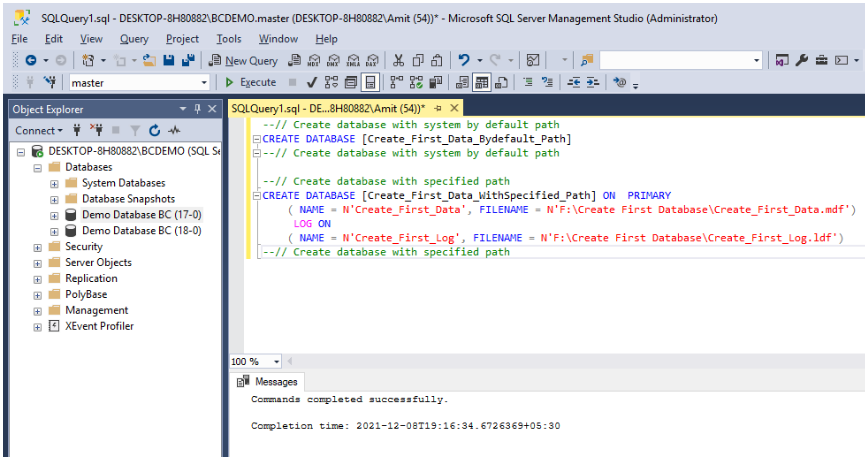The height and width of the screenshot is (457, 865).
Task: Open the Query menu
Action: 134,39
